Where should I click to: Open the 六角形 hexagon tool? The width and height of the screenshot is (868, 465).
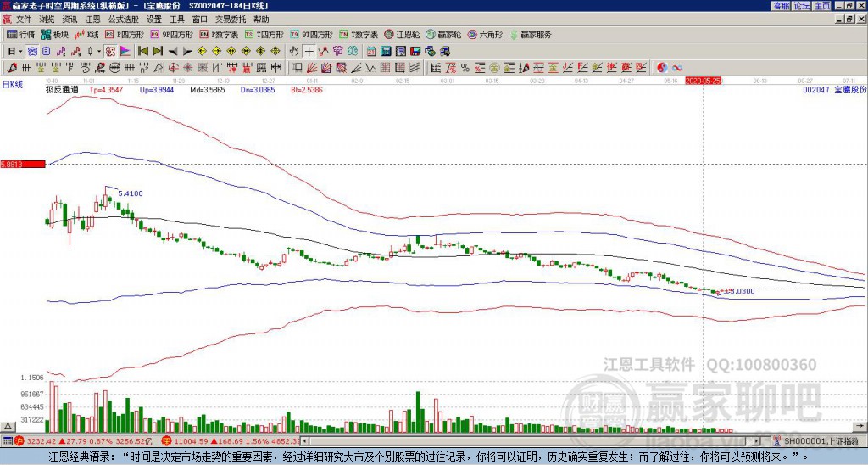tap(485, 34)
